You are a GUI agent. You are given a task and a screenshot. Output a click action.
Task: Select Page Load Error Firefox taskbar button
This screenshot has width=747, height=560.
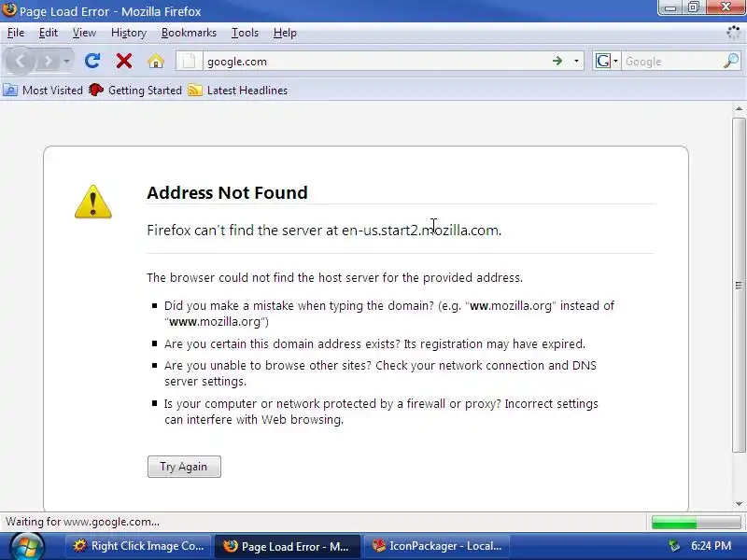[286, 546]
